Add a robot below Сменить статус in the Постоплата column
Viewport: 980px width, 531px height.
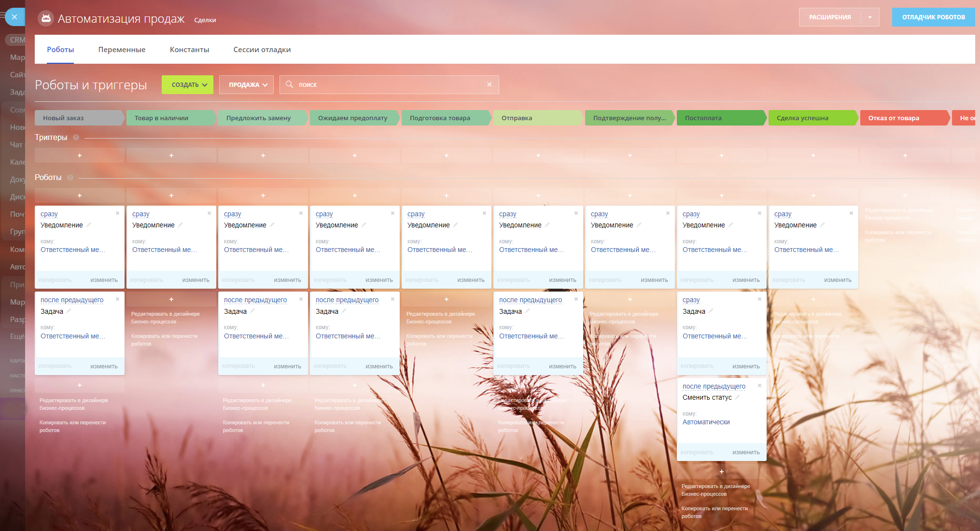(722, 472)
